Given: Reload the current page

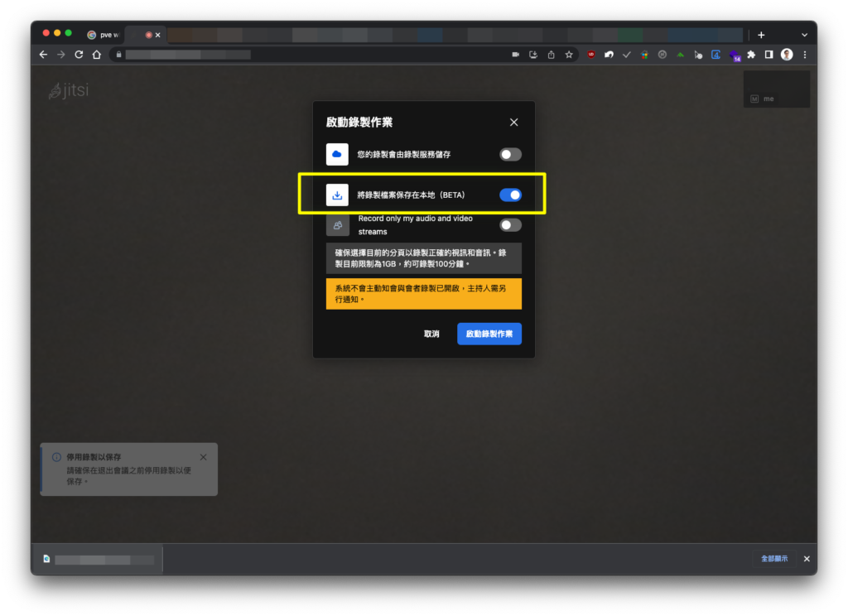Looking at the screenshot, I should click(79, 55).
